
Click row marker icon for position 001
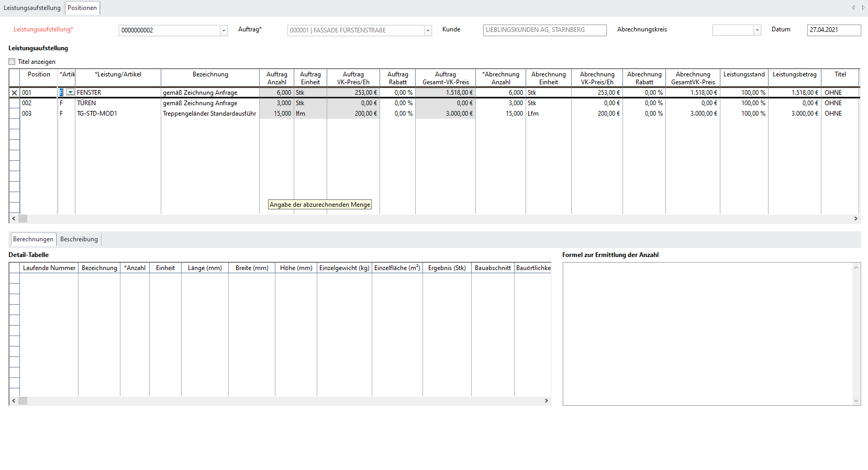tap(14, 93)
